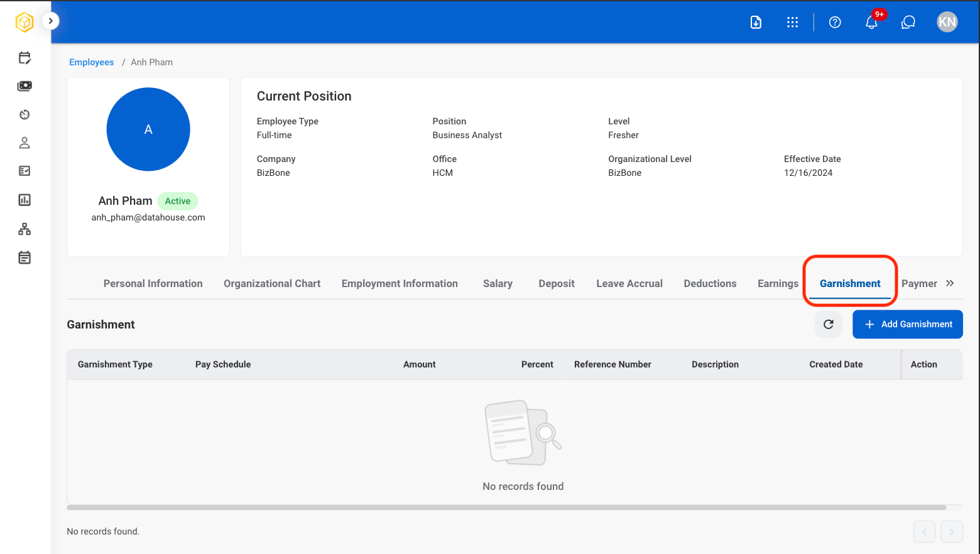The width and height of the screenshot is (980, 554).
Task: Click the Garnishment Type column header
Action: 115,364
